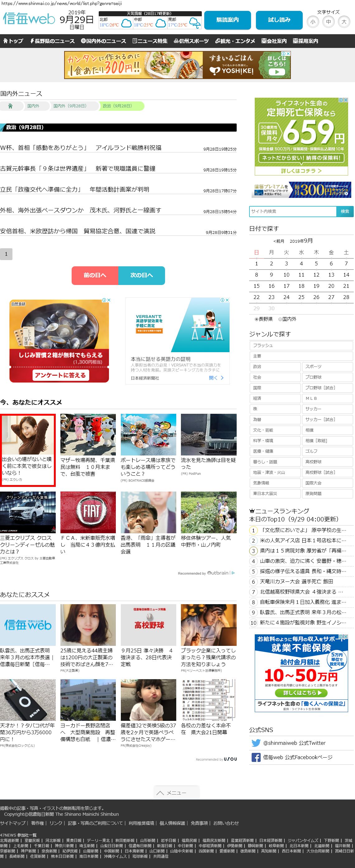Open the 国内外のニュース navigation menu
This screenshot has height=868, width=355.
[103, 41]
